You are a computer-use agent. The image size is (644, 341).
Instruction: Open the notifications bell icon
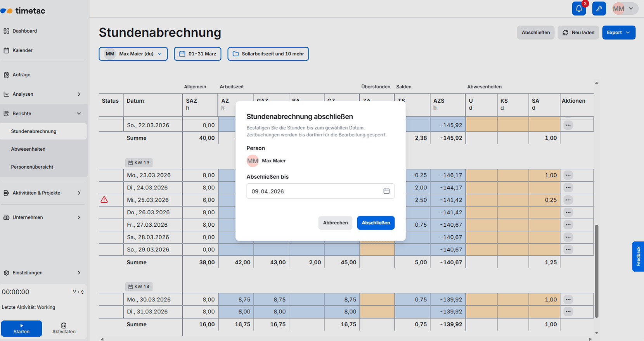tap(579, 9)
